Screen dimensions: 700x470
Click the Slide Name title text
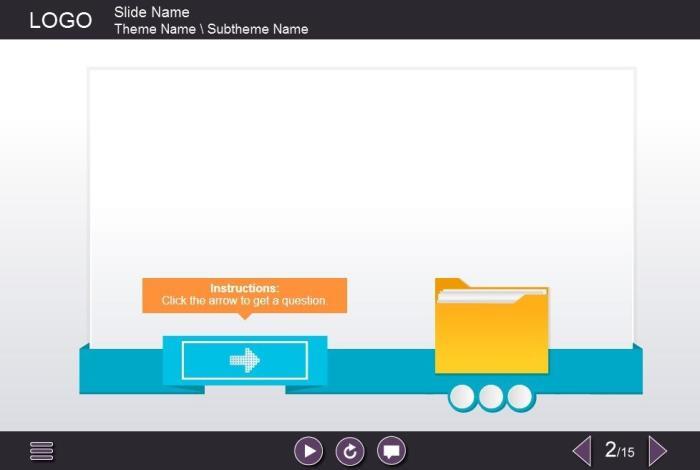(152, 12)
